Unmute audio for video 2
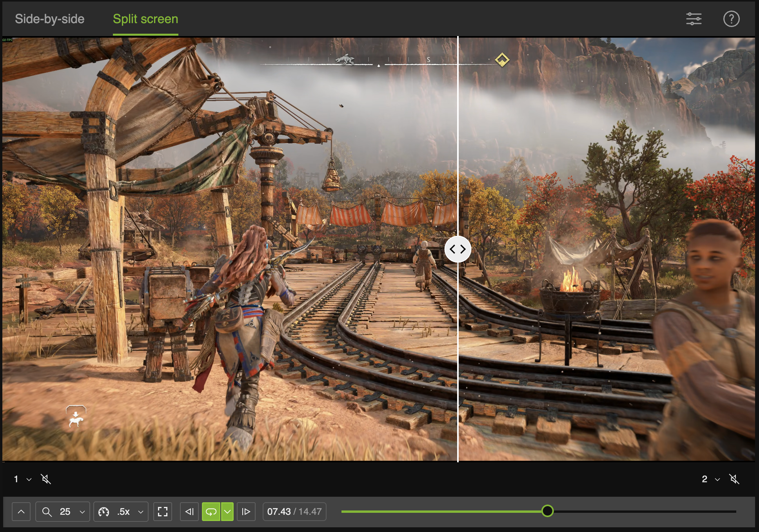This screenshot has width=759, height=532. pos(734,479)
